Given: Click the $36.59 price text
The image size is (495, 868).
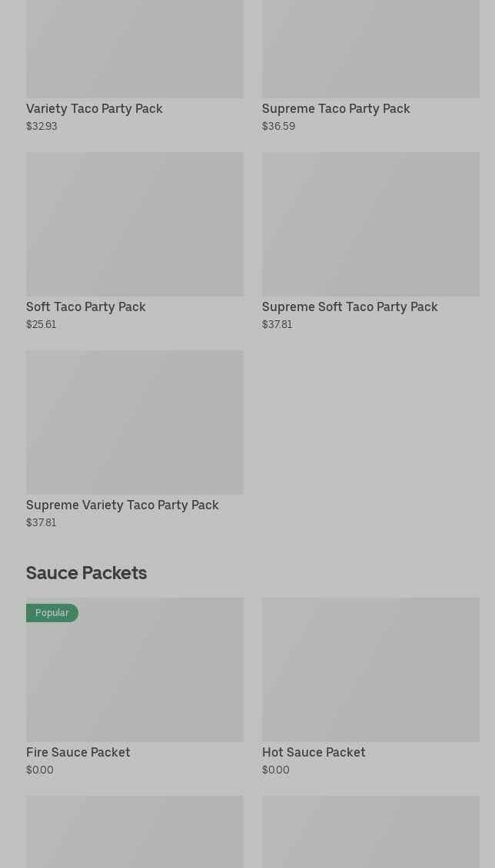Looking at the screenshot, I should 278,127.
